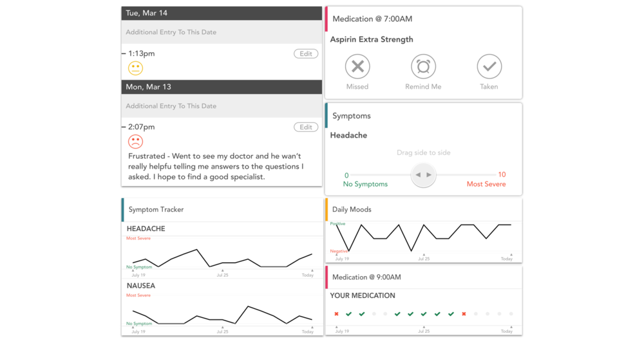This screenshot has width=644, height=343.
Task: Click the yellow neutral mood face
Action: click(135, 68)
